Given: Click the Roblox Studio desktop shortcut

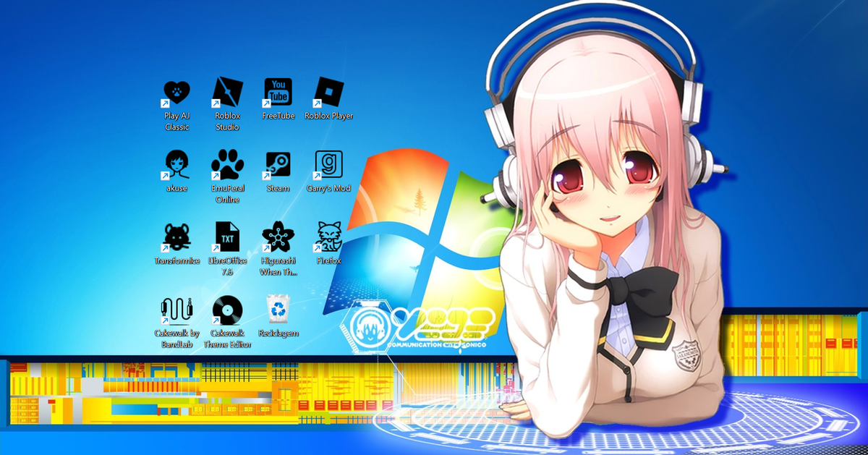Looking at the screenshot, I should click(x=227, y=93).
